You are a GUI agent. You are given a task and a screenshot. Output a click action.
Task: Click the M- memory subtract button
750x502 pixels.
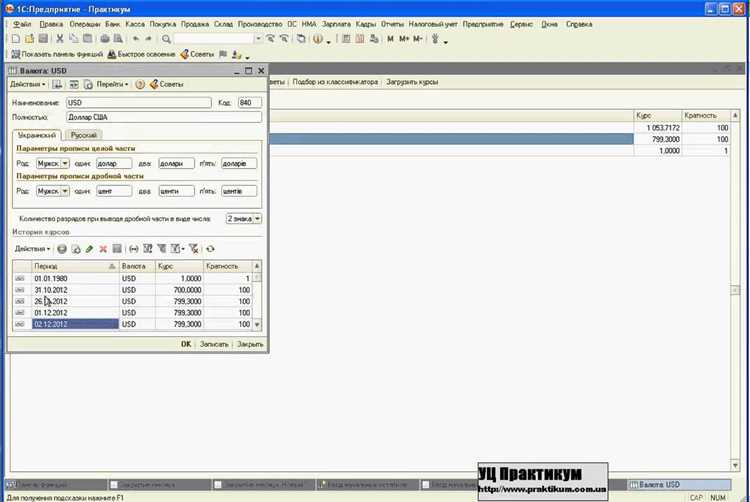click(x=418, y=39)
